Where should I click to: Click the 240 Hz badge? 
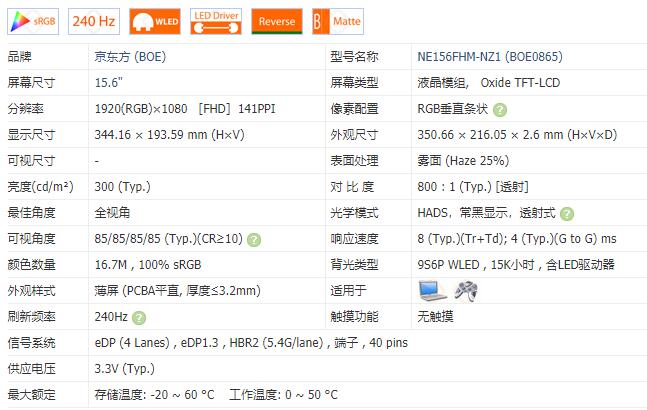tap(94, 21)
